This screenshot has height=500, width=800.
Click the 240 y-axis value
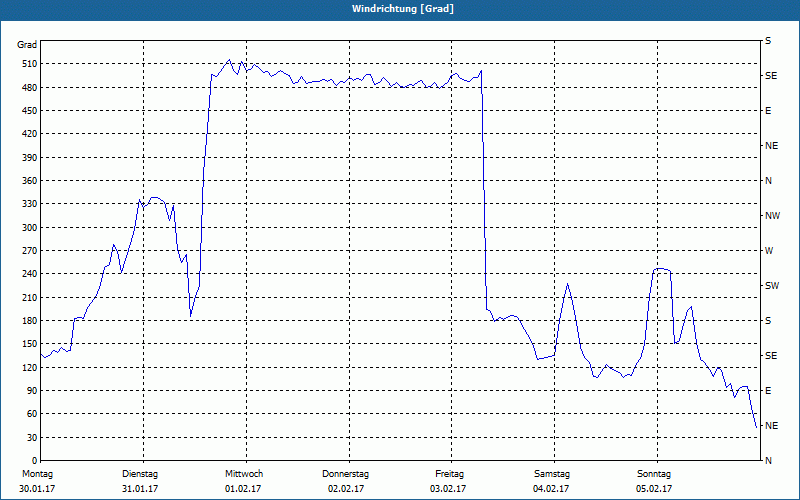point(30,273)
